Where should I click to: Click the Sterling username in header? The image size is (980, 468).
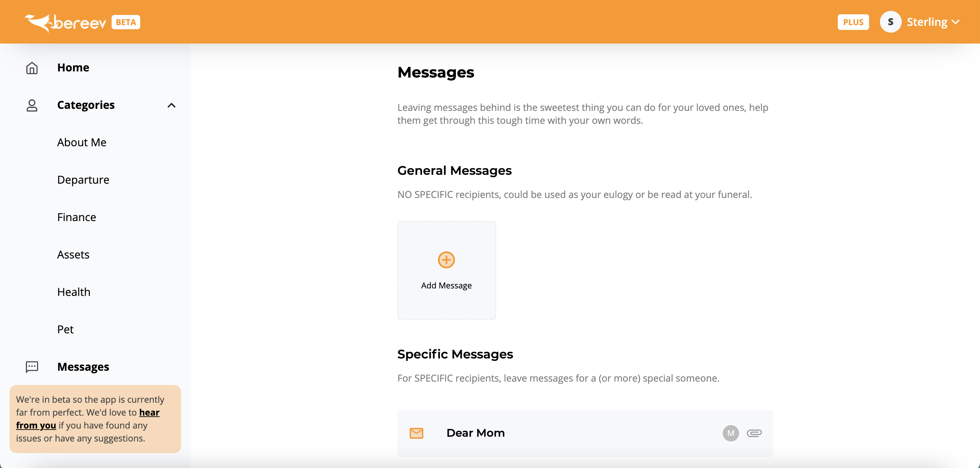[927, 22]
